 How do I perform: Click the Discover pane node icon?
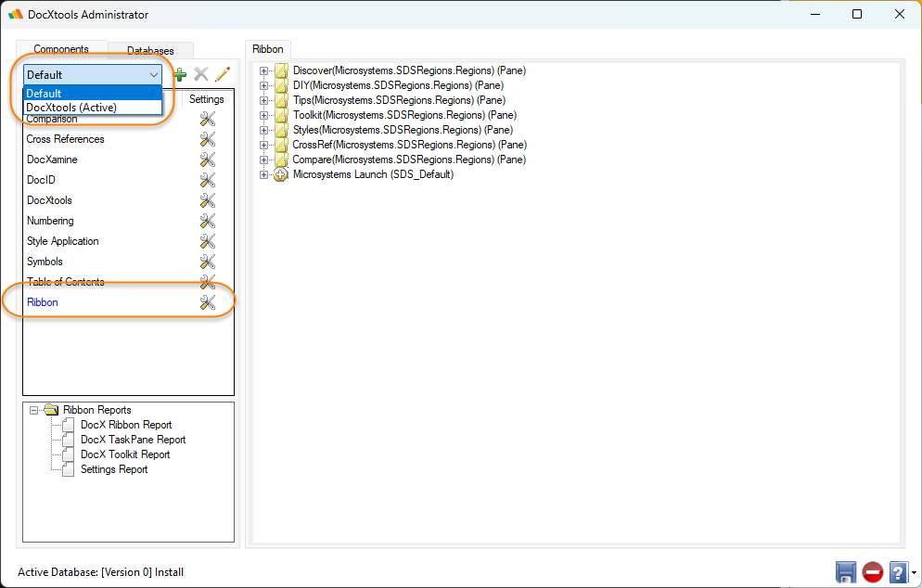coord(282,70)
